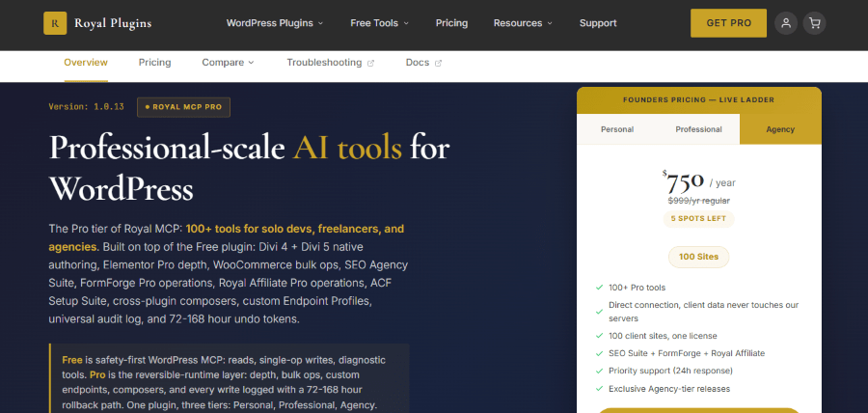Click the Priority support (24h response) feature
Viewport: 868px width, 413px height.
coord(670,371)
